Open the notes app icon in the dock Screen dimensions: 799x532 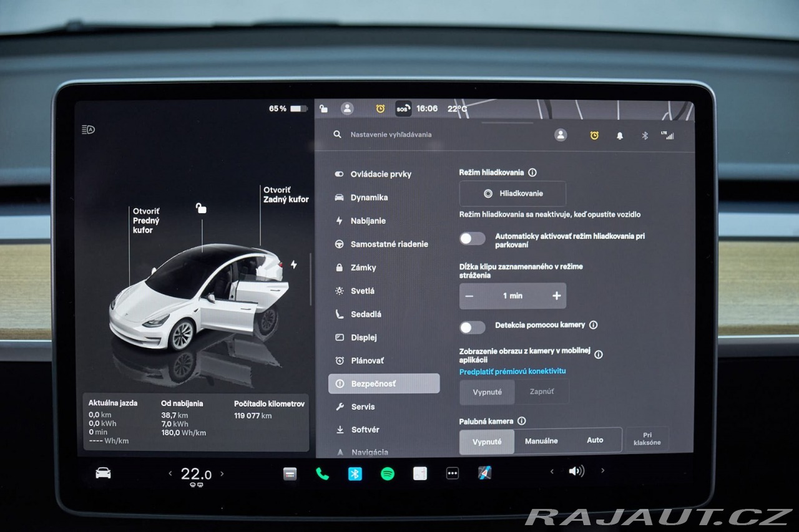[x=420, y=474]
